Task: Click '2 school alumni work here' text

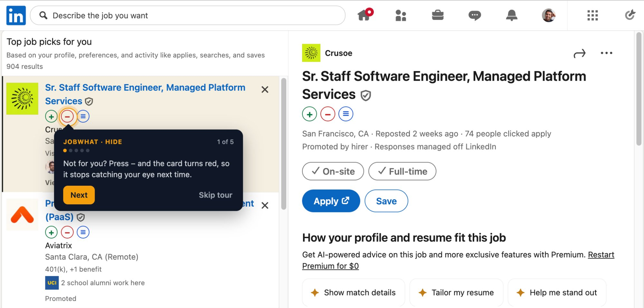Action: [x=103, y=283]
